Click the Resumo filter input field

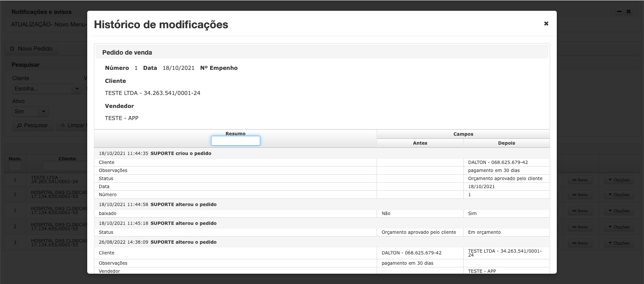236,141
